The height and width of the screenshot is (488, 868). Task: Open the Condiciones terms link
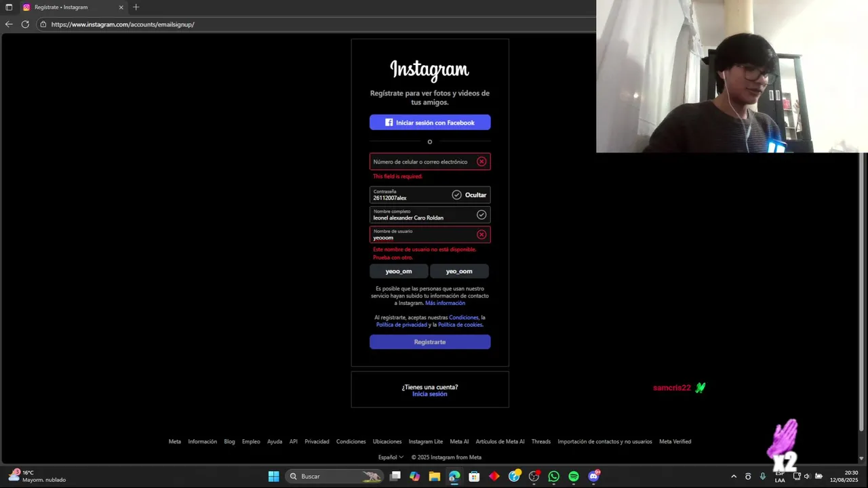pyautogui.click(x=464, y=317)
